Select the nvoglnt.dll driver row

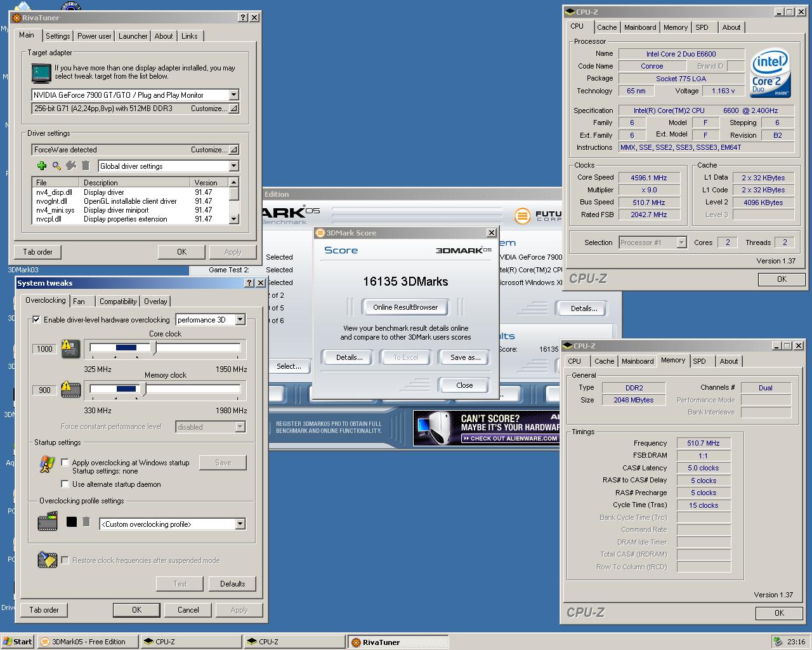[x=131, y=201]
